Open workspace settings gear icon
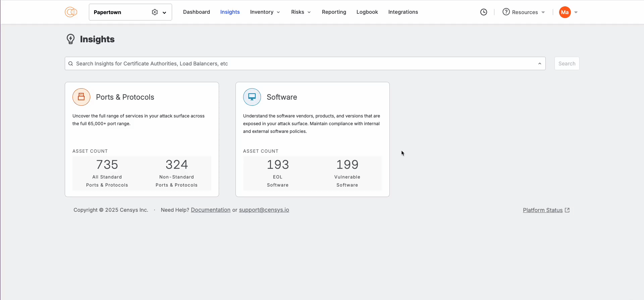The width and height of the screenshot is (644, 300). click(155, 12)
